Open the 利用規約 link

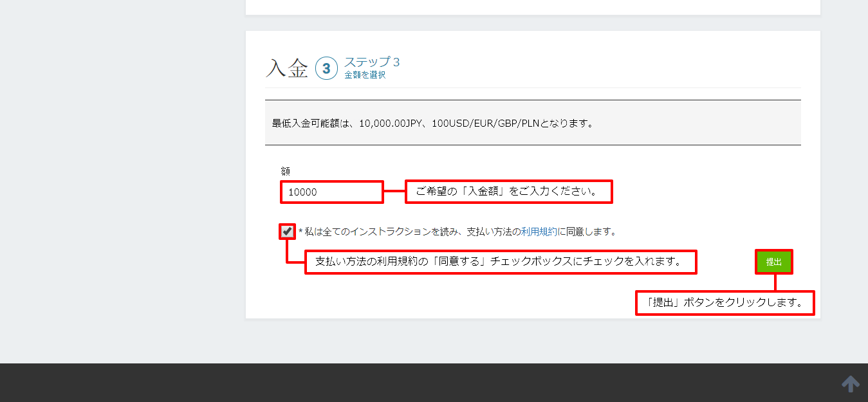point(539,232)
